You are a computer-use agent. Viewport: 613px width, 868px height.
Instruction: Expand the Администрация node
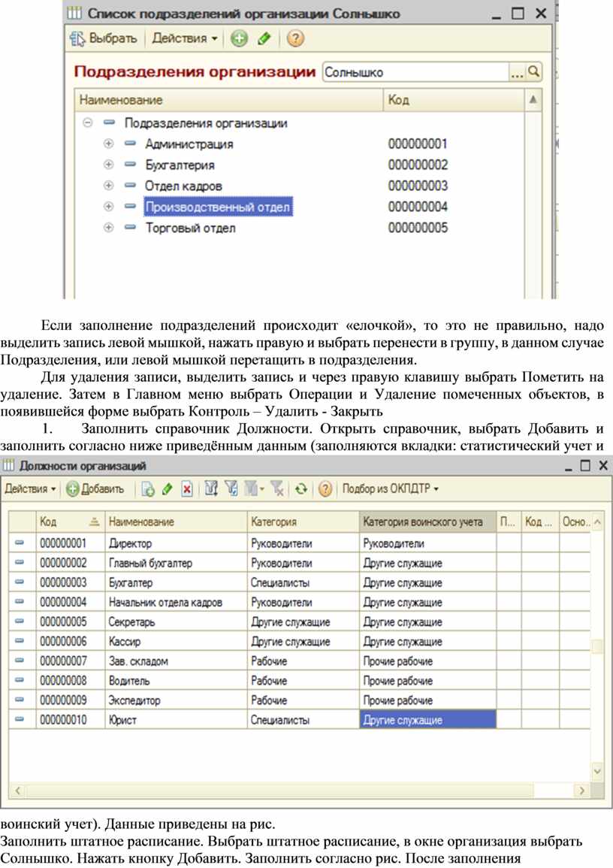108,144
